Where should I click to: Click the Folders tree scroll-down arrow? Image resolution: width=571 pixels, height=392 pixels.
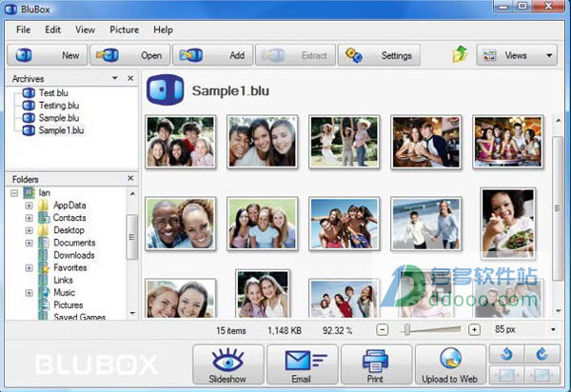coord(132,313)
